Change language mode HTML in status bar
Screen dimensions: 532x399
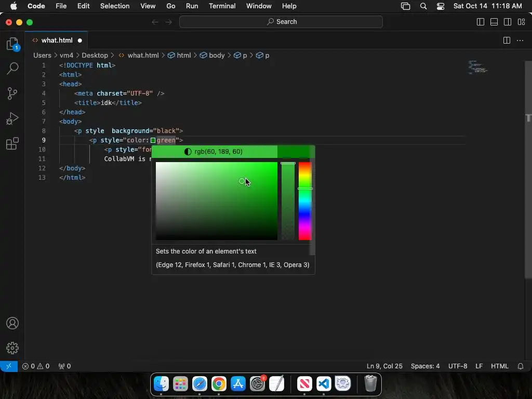click(x=499, y=366)
